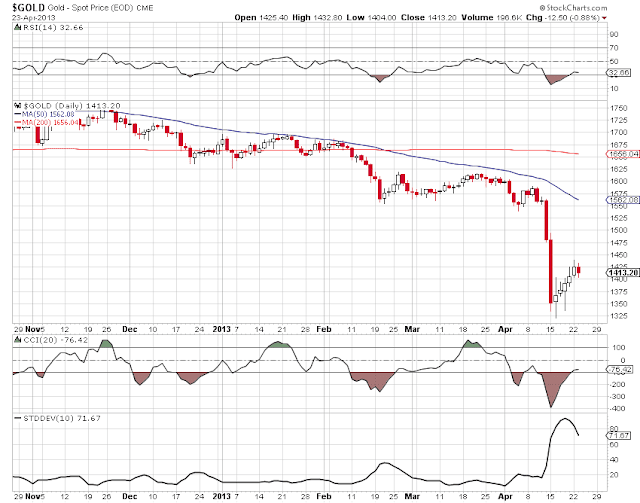Click the RSI(14) indicator icon
Viewport: 640px width, 503px height.
coord(17,27)
